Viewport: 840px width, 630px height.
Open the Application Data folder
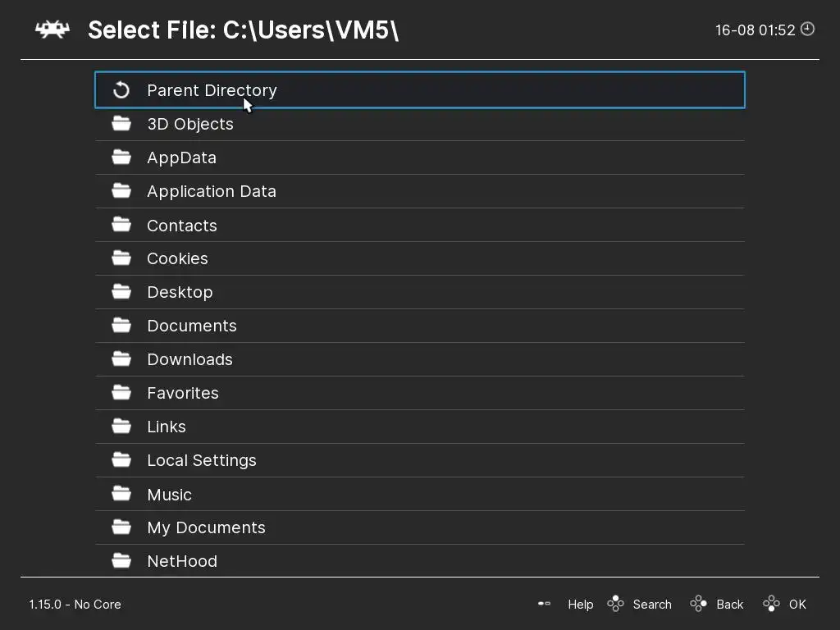[x=211, y=191]
